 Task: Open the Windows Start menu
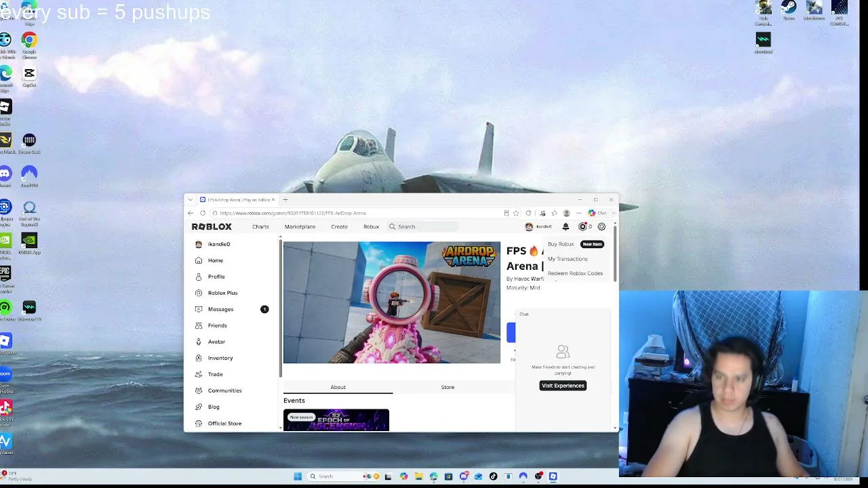tap(298, 476)
